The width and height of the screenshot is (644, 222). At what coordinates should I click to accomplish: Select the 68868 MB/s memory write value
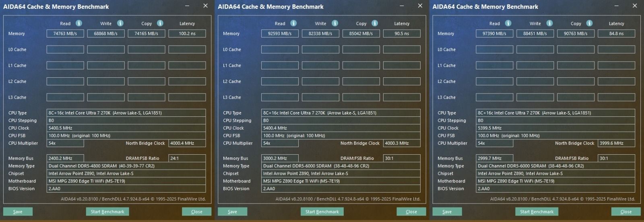coord(106,33)
